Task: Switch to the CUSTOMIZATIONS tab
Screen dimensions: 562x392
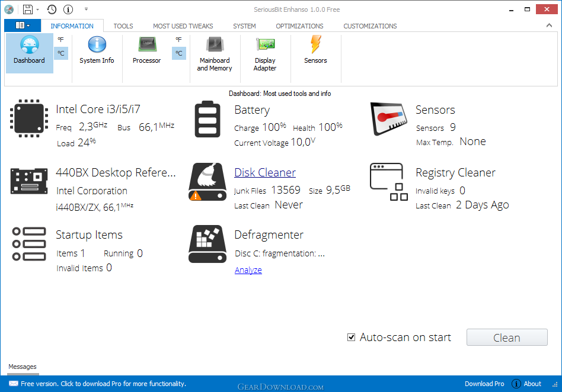Action: 371,26
